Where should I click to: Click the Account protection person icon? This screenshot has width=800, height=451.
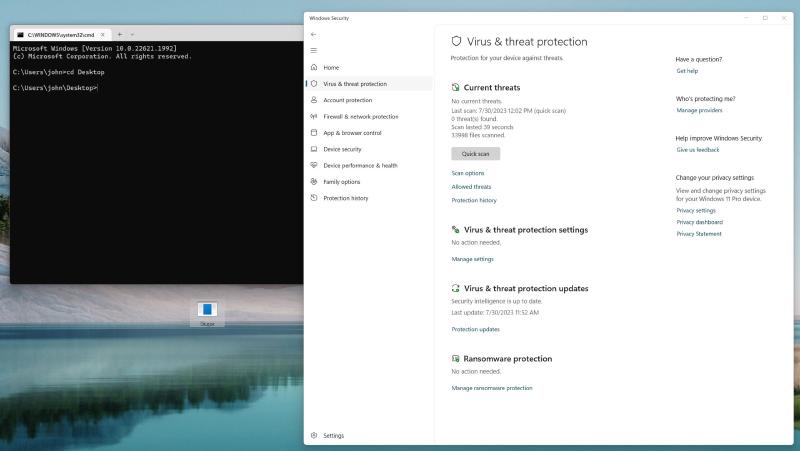pos(314,100)
